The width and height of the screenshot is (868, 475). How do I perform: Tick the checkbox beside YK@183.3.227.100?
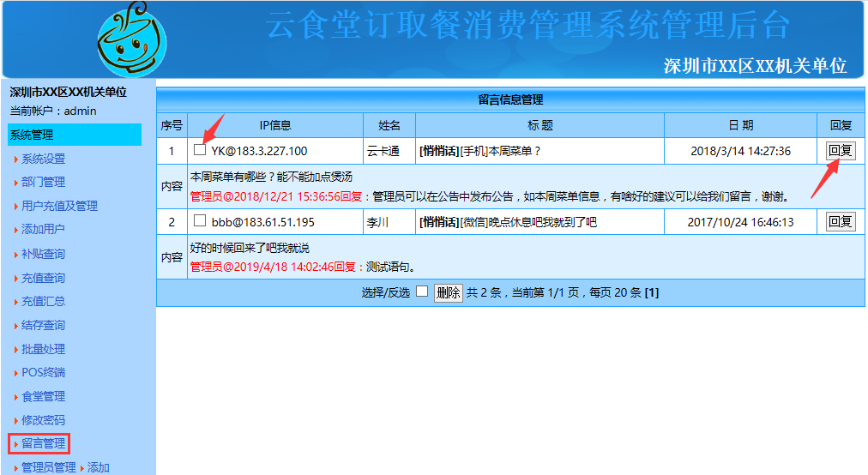(x=200, y=150)
